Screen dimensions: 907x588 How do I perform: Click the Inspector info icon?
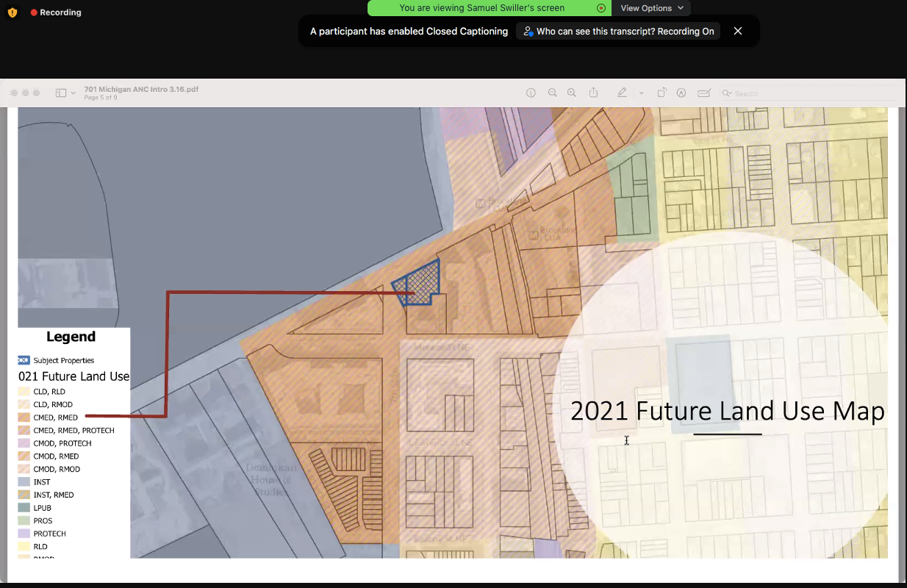pos(531,93)
